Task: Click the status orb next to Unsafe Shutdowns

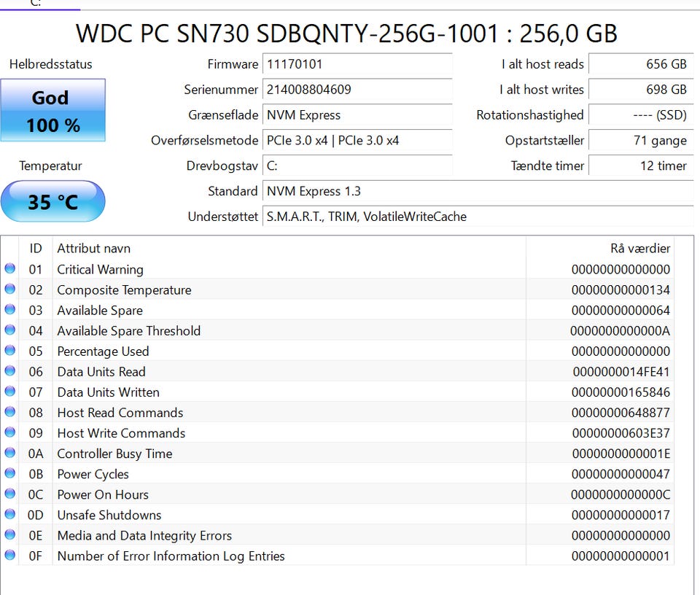Action: pyautogui.click(x=10, y=514)
